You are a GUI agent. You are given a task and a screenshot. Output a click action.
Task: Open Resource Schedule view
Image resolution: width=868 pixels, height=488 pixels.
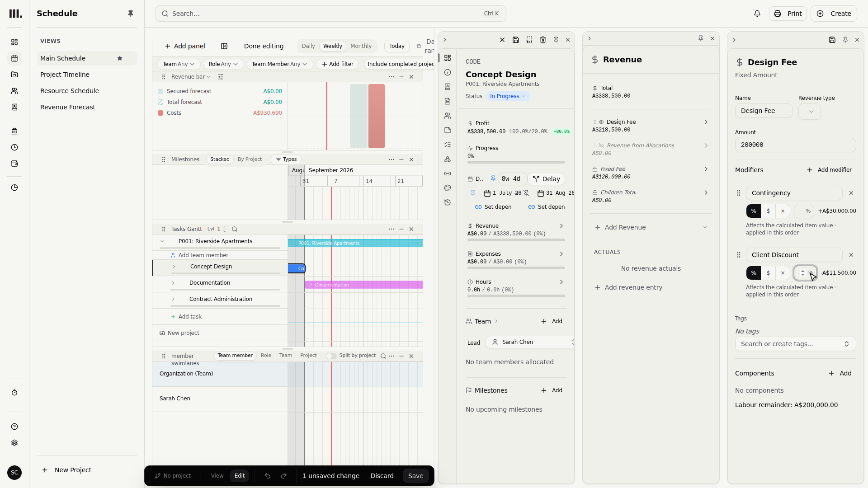tap(70, 91)
